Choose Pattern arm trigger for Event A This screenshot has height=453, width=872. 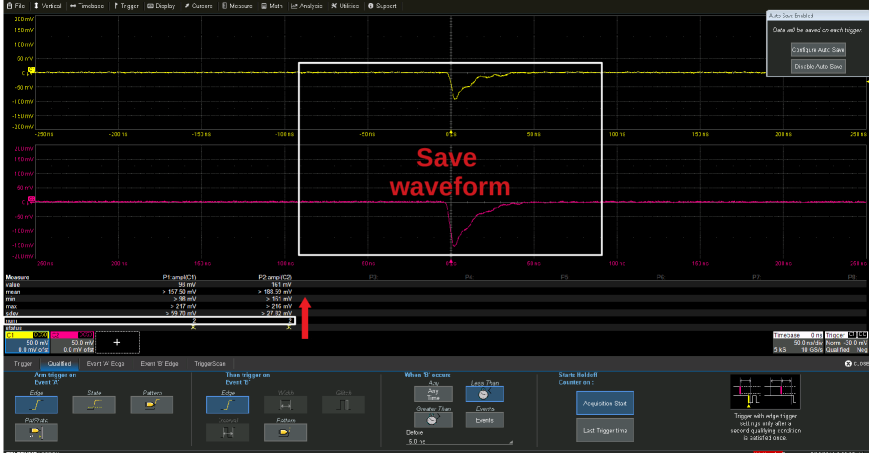tap(150, 404)
